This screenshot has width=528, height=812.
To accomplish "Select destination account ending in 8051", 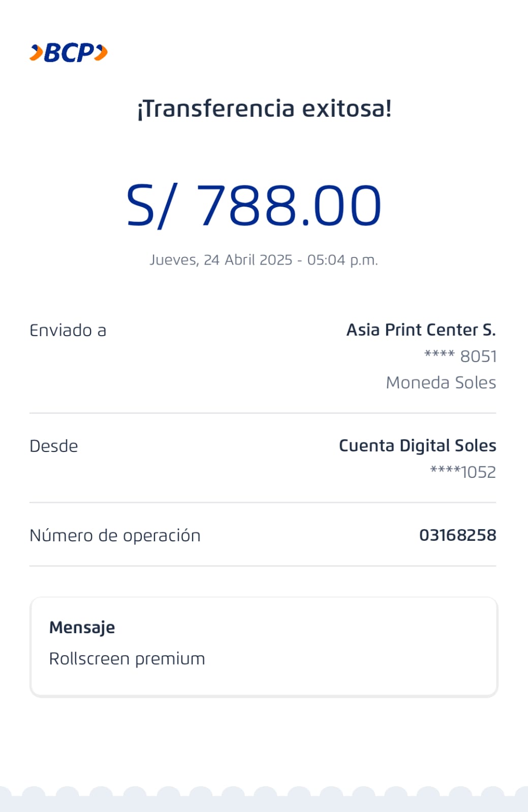I will [460, 356].
